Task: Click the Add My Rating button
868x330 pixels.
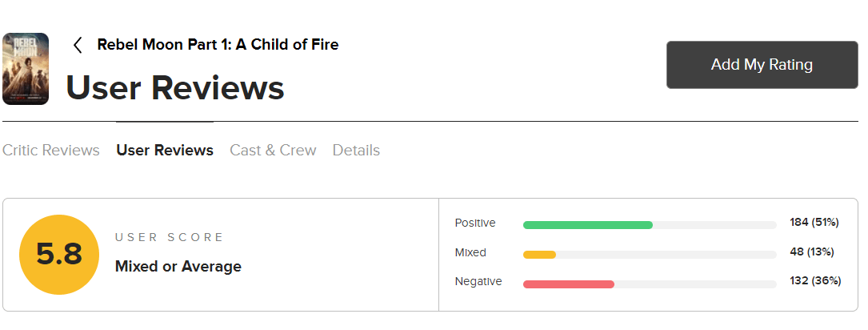Action: click(x=762, y=65)
